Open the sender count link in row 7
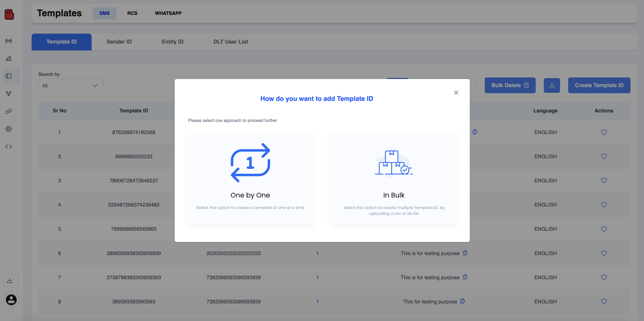This screenshot has width=644, height=321. point(317,277)
